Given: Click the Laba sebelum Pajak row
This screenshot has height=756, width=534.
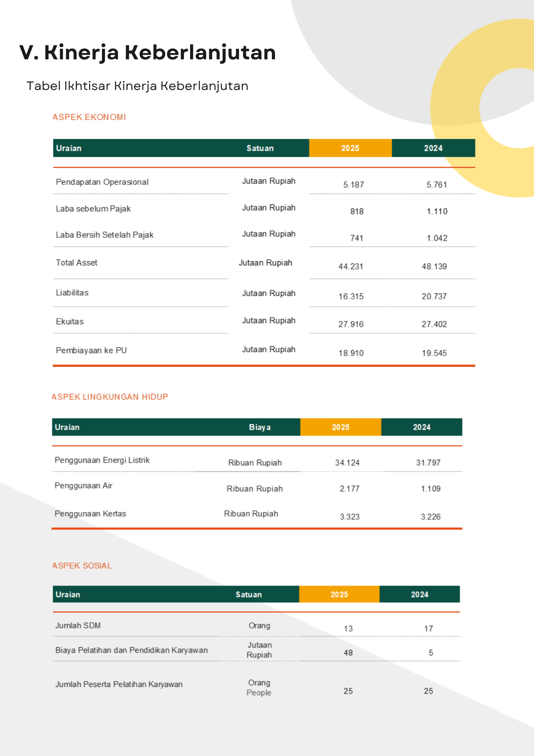Looking at the screenshot, I should click(x=264, y=209).
